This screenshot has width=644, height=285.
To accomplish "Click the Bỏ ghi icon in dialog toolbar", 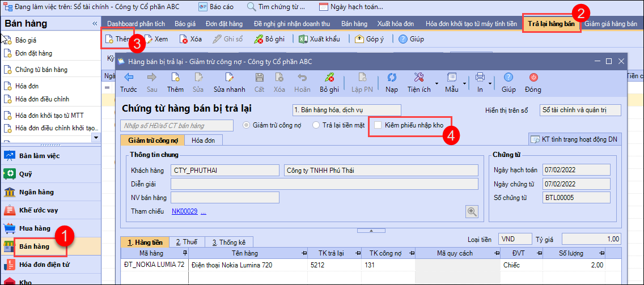I will coord(329,78).
